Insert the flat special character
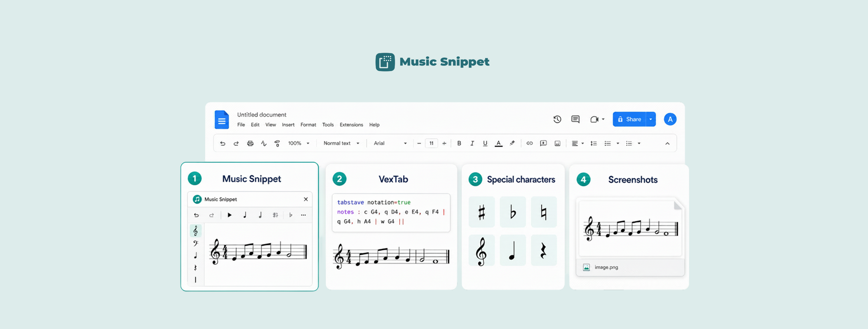Screen dimensions: 868x329 click(x=513, y=212)
